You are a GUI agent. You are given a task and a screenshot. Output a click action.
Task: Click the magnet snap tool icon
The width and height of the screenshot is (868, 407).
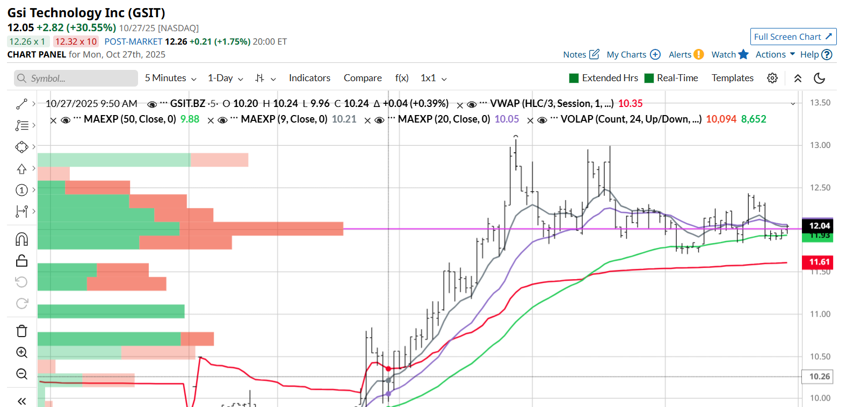point(21,239)
